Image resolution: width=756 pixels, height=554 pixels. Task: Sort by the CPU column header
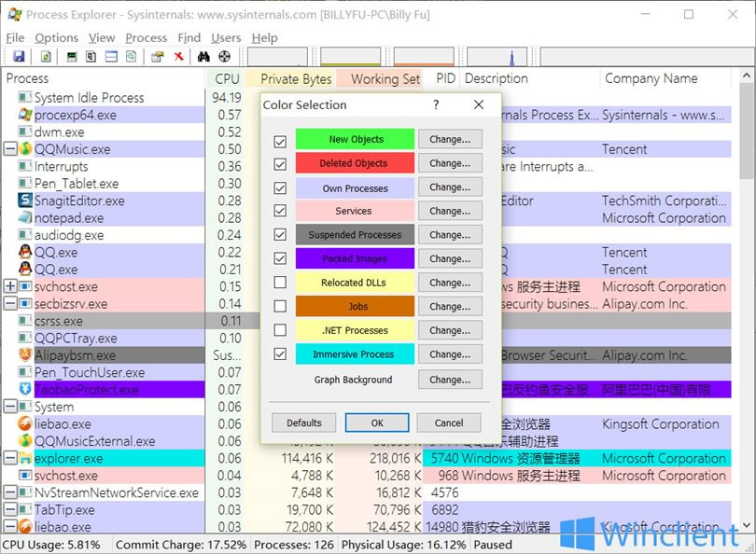(226, 78)
